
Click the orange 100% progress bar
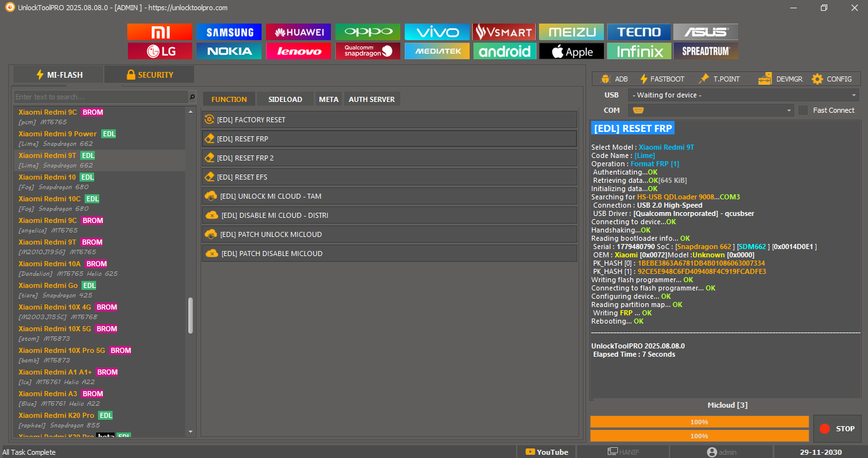pyautogui.click(x=699, y=421)
